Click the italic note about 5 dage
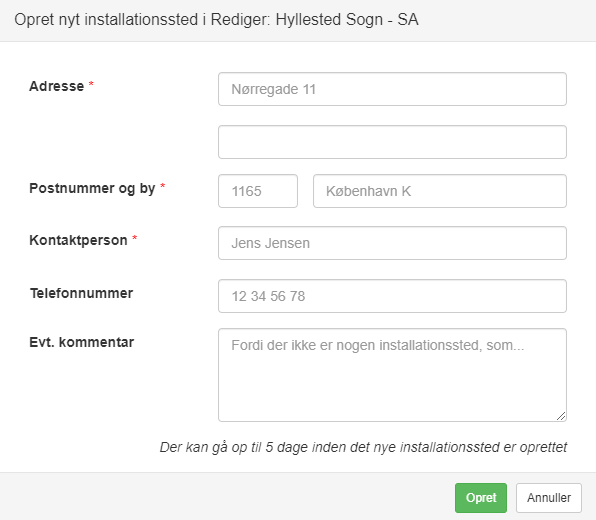 click(363, 447)
